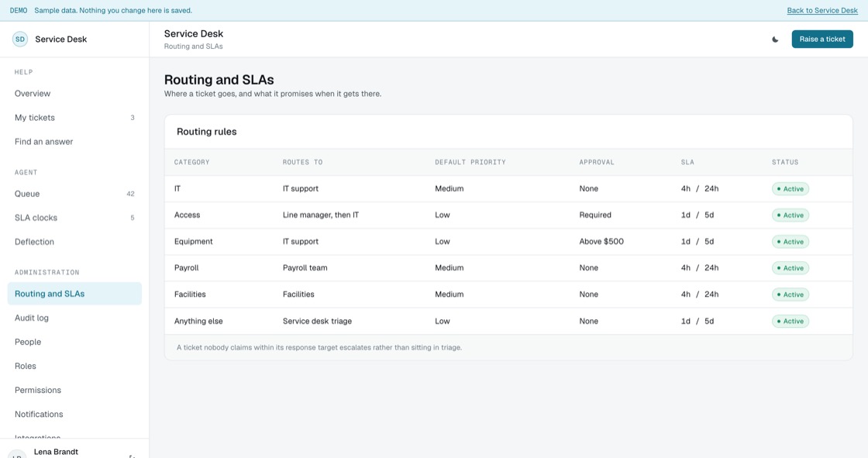868x458 pixels.
Task: Open My tickets in the sidebar
Action: [74, 118]
